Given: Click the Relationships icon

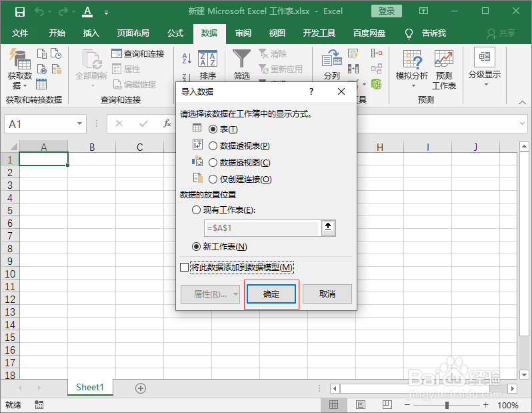Looking at the screenshot, I should [377, 69].
